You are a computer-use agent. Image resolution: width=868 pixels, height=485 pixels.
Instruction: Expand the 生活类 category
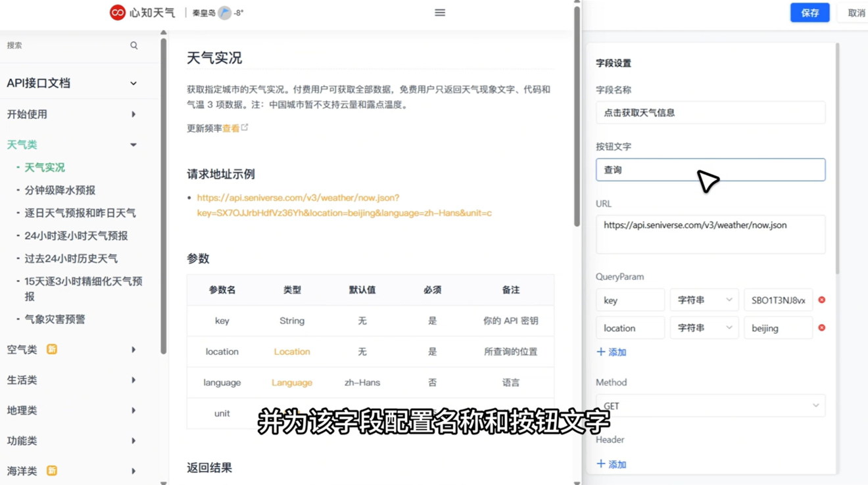[x=133, y=380]
